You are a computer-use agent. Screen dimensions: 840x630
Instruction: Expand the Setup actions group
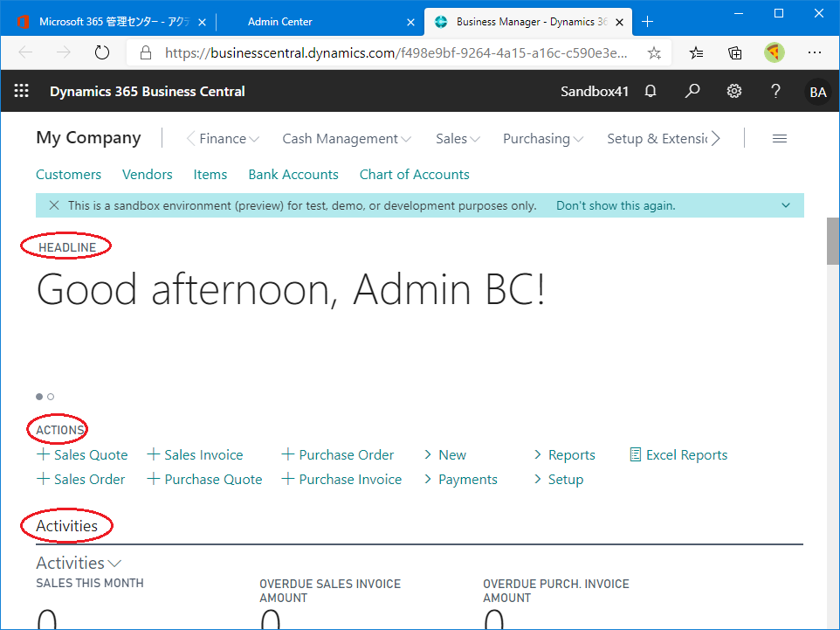559,480
